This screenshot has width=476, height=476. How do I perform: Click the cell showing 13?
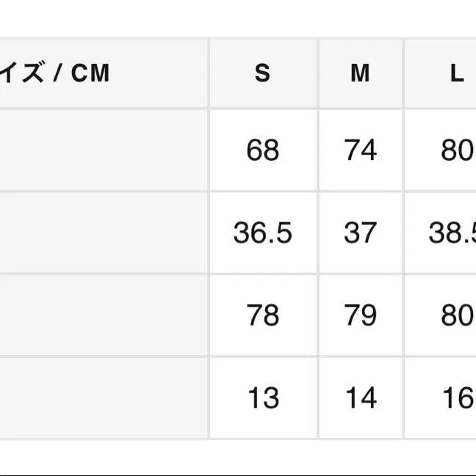(263, 397)
